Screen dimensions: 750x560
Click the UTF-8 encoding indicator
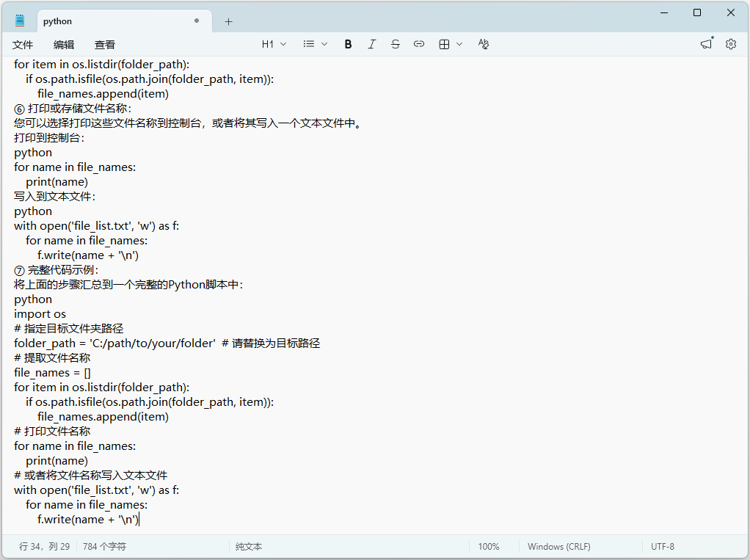pos(663,547)
